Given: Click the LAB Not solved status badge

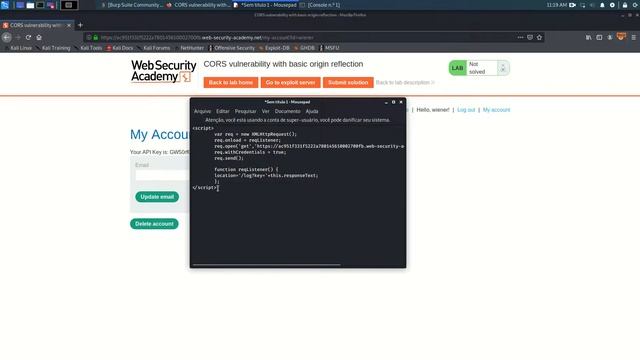Looking at the screenshot, I should 479,68.
